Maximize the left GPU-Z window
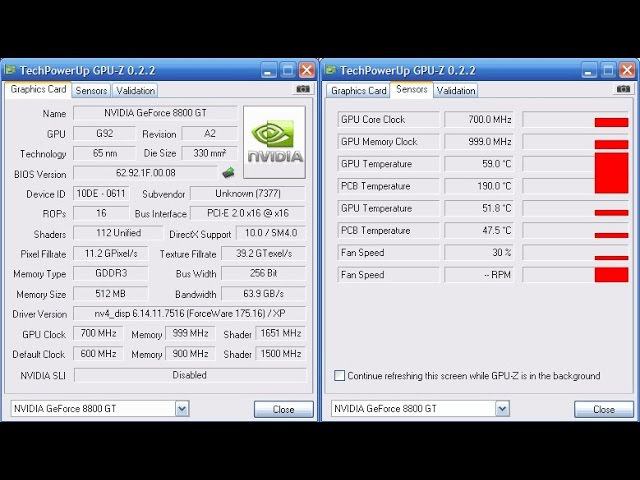The image size is (640, 480). click(x=288, y=70)
